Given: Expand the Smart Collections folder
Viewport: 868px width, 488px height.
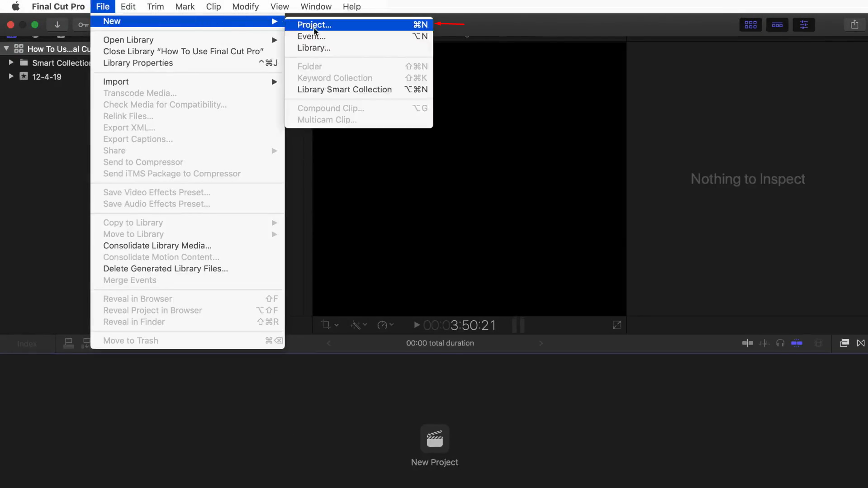Looking at the screenshot, I should tap(11, 62).
